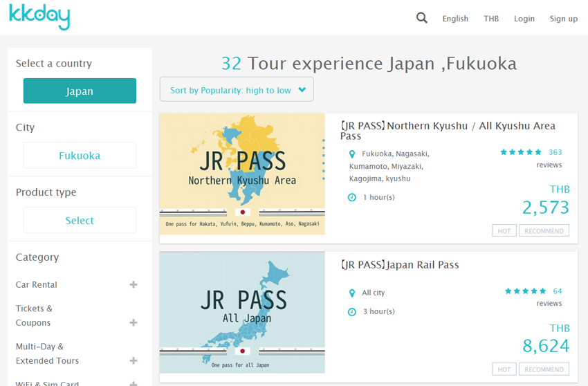Click the Login link
Viewport: 588px width, 386px height.
pyautogui.click(x=524, y=19)
